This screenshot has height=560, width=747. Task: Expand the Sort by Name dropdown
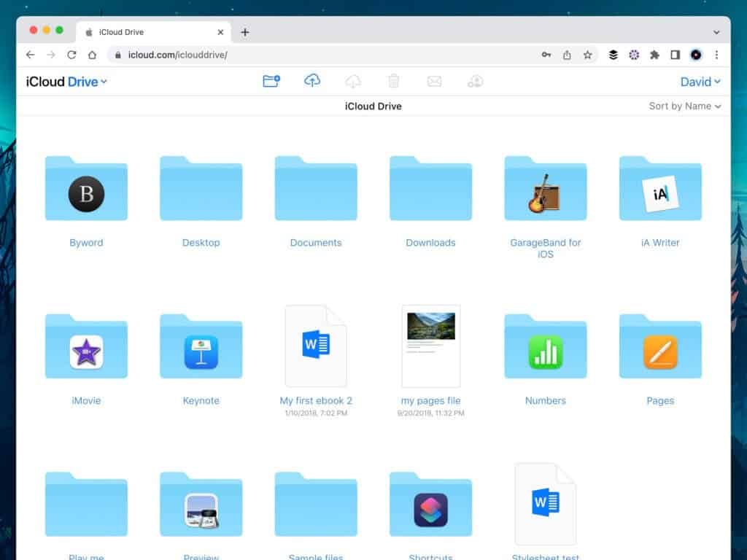point(684,106)
